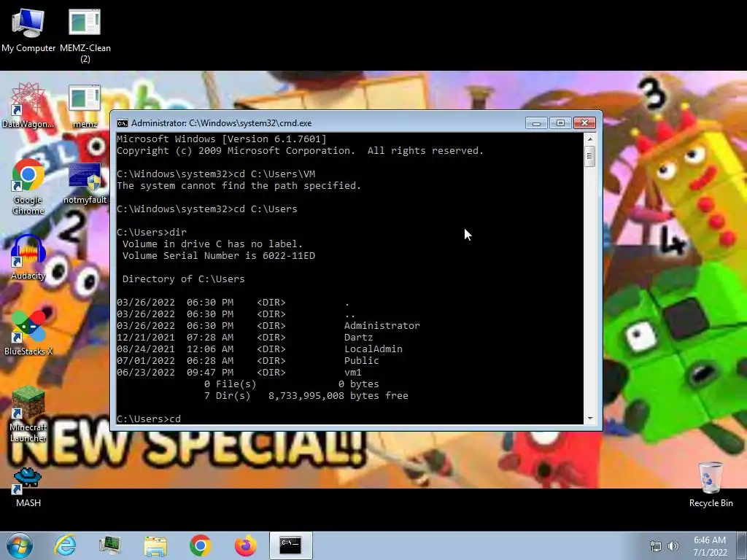
Task: Maximize the cmd.exe window
Action: tap(560, 122)
